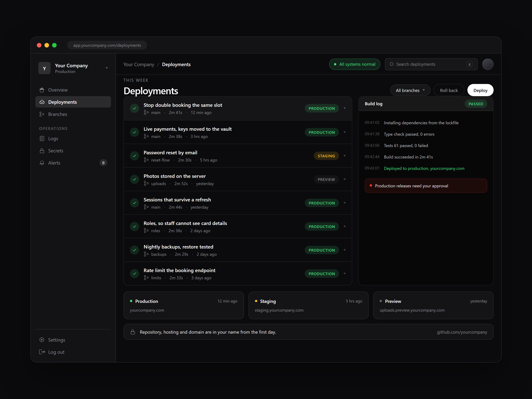Click branch icon beside reset-flow
Viewport: 532px width, 399px height.
[x=146, y=160]
